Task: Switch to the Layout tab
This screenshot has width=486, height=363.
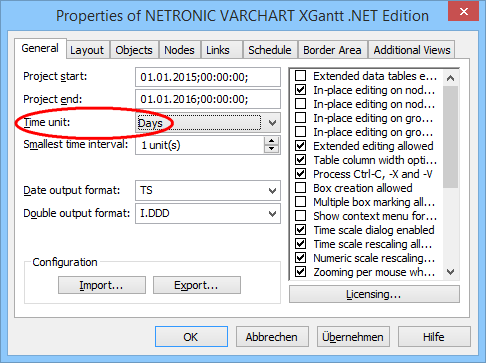Action: point(87,50)
